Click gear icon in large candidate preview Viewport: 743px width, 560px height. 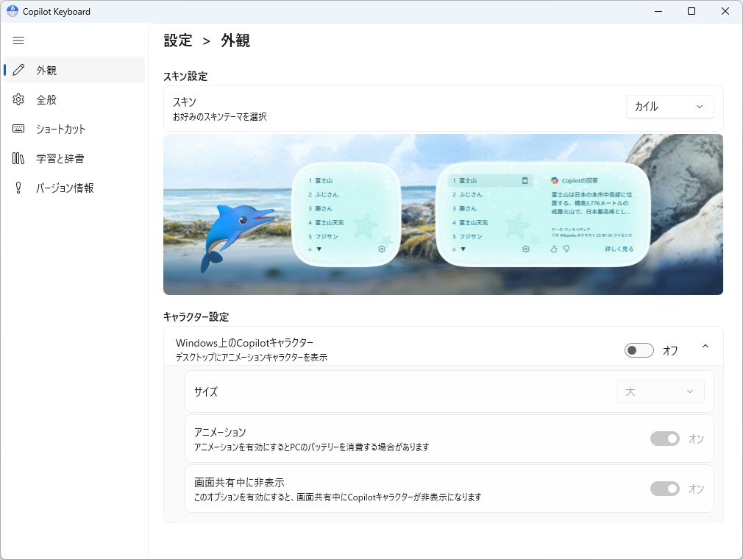[x=525, y=249]
